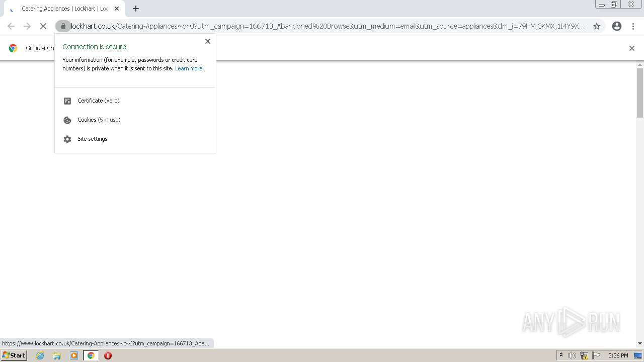The width and height of the screenshot is (644, 362).
Task: Click the Show desktop tray button
Action: coord(638,355)
